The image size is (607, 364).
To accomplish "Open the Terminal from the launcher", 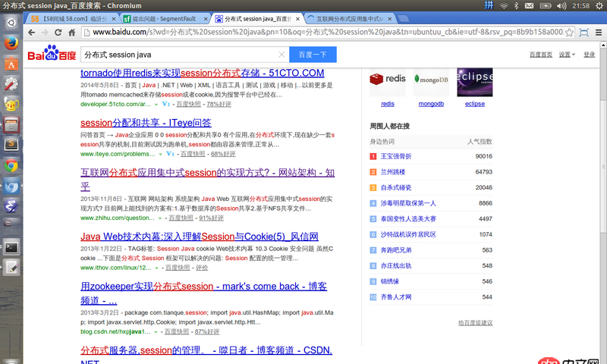I will pyautogui.click(x=11, y=247).
